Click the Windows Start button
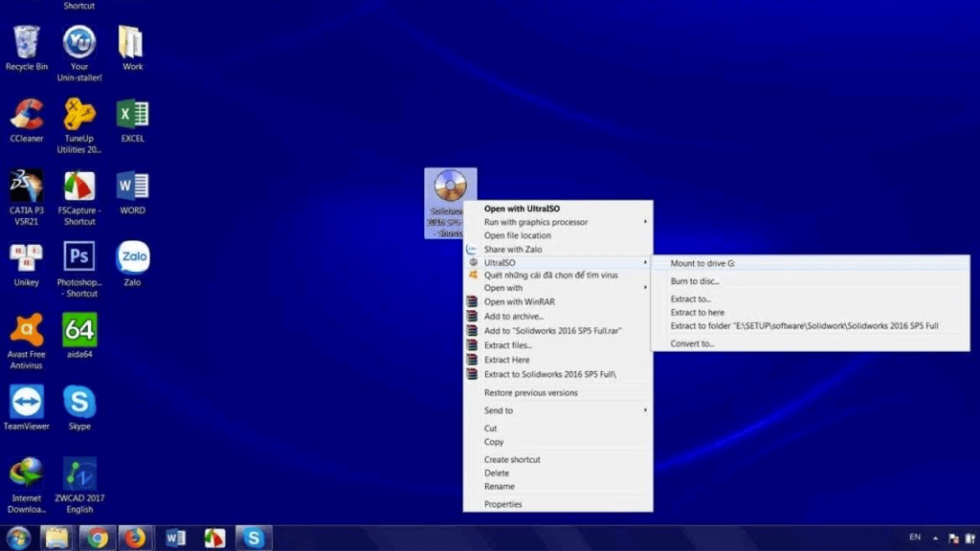The width and height of the screenshot is (980, 551). tap(17, 539)
